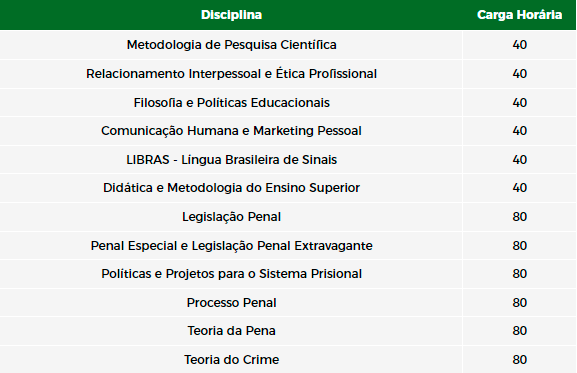The width and height of the screenshot is (577, 373).
Task: Select Políticas e Projetos para o Sistema Prisional
Action: point(231,274)
